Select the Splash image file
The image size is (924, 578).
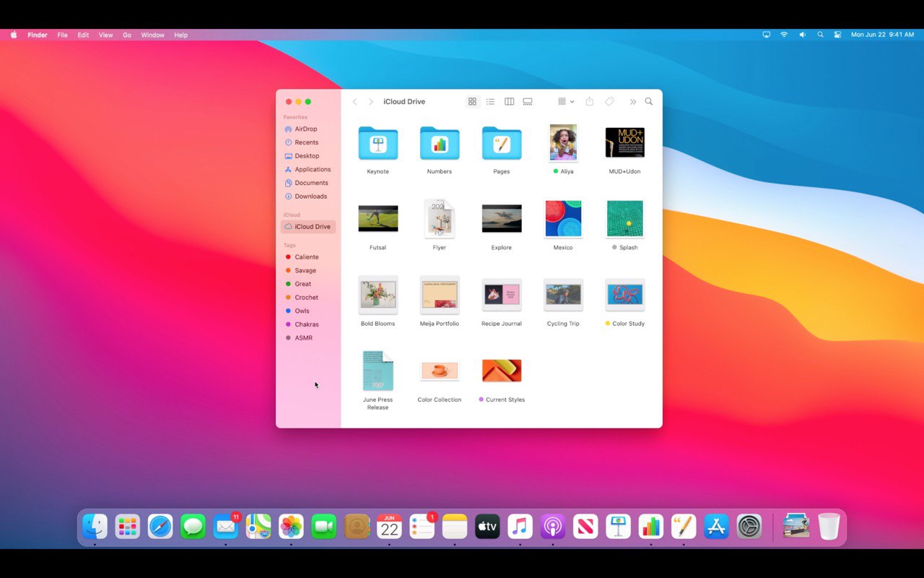point(625,219)
